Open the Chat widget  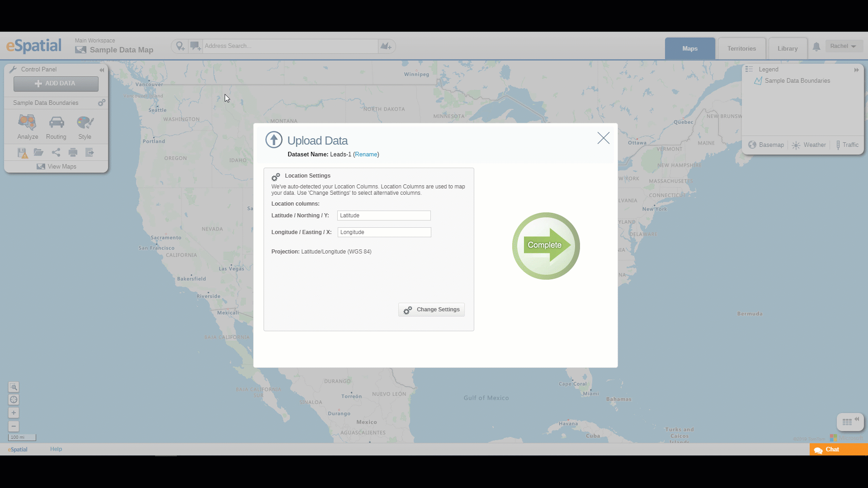click(839, 450)
